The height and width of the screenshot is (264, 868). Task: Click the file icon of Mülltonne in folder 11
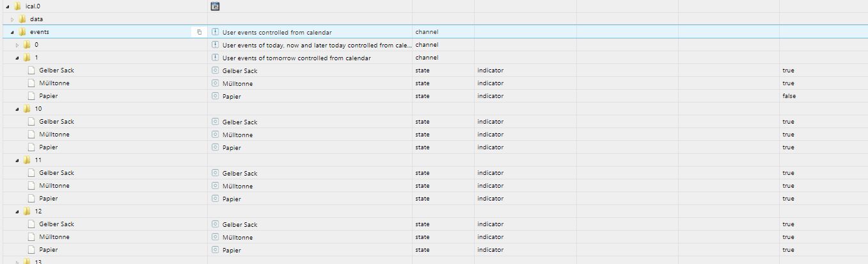tap(31, 186)
